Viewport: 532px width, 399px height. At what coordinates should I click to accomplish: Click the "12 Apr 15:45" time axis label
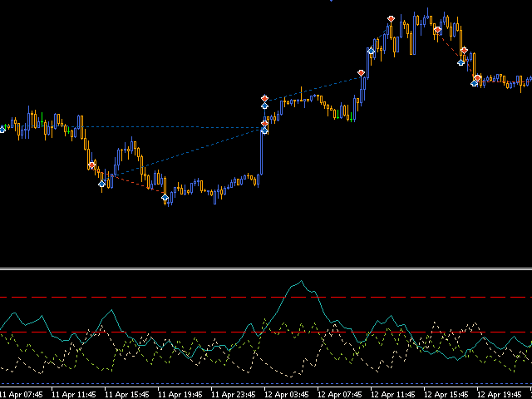click(446, 395)
